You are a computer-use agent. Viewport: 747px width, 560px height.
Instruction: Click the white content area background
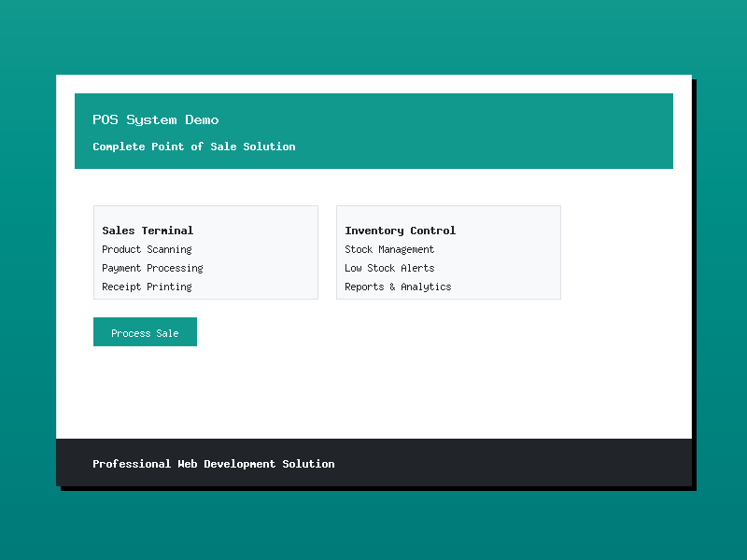[373, 392]
